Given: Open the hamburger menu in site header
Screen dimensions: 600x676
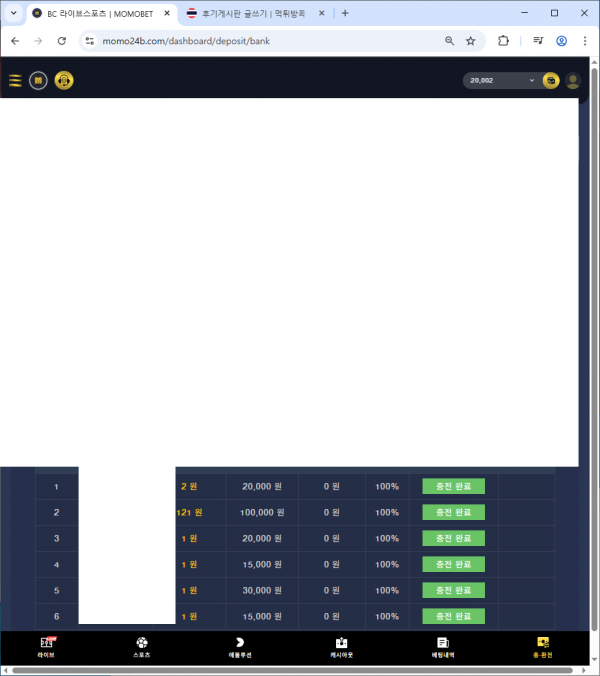Looking at the screenshot, I should pos(15,81).
